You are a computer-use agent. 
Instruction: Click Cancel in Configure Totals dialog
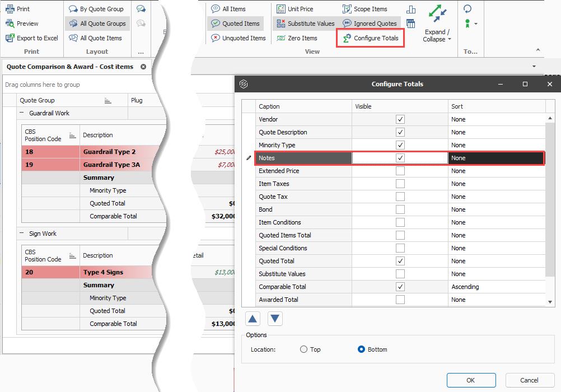(530, 380)
